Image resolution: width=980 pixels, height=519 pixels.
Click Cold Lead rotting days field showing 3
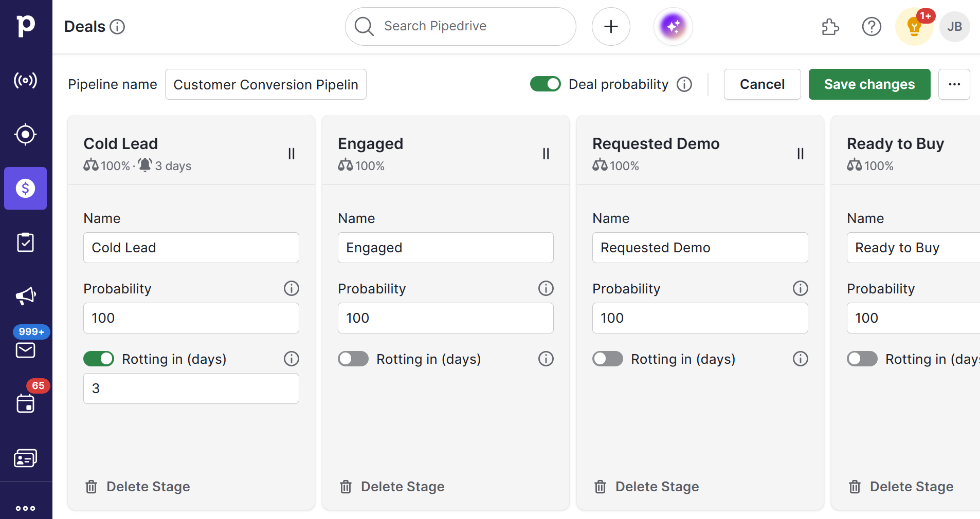(191, 388)
